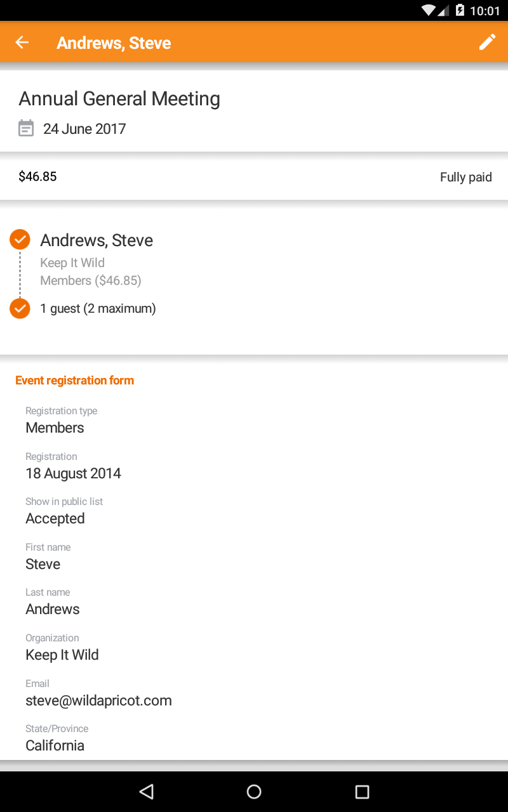The height and width of the screenshot is (812, 508).
Task: Tap Members ($46.85) registration type text
Action: [91, 280]
